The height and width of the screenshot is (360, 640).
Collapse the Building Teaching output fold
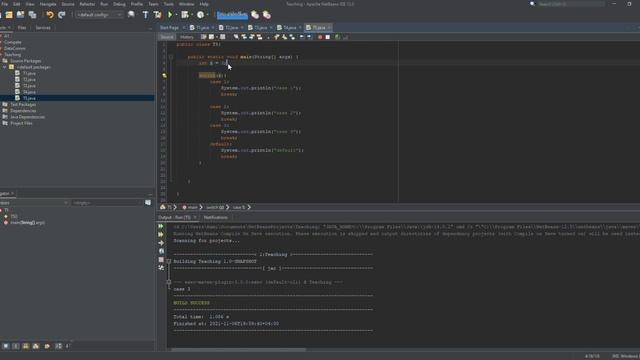169,262
